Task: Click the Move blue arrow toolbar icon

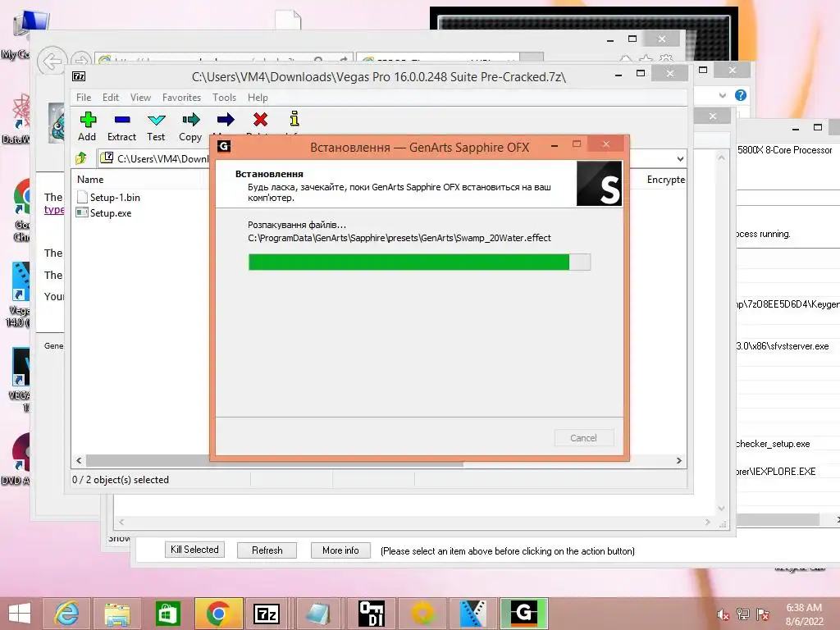Action: coord(226,120)
